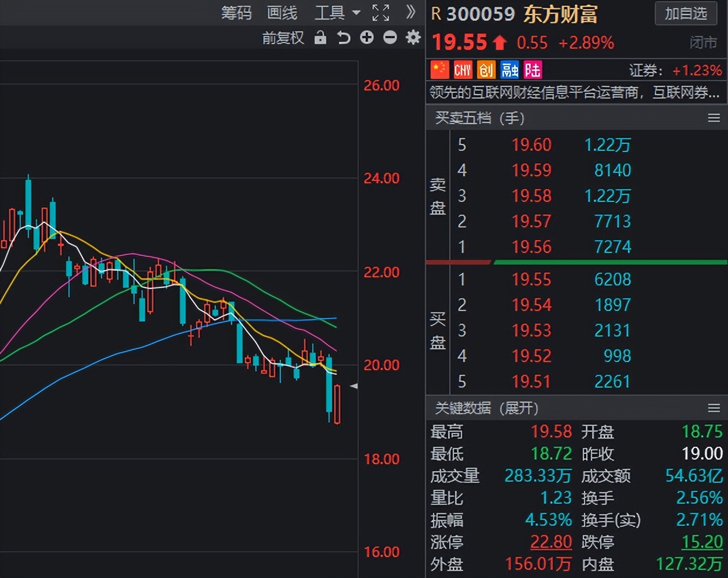The height and width of the screenshot is (578, 728).
Task: Click the 陆 Stock Connect badge
Action: (x=532, y=69)
